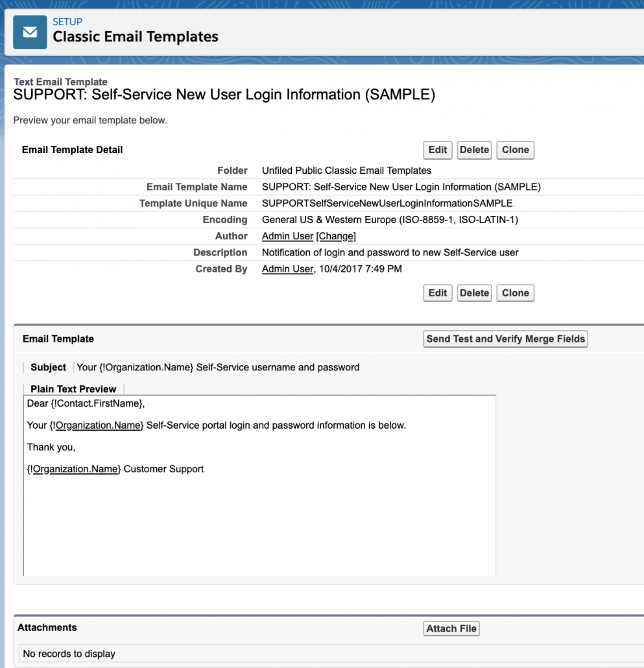The height and width of the screenshot is (668, 644).
Task: Select the Plain Text Preview tab
Action: [x=73, y=389]
